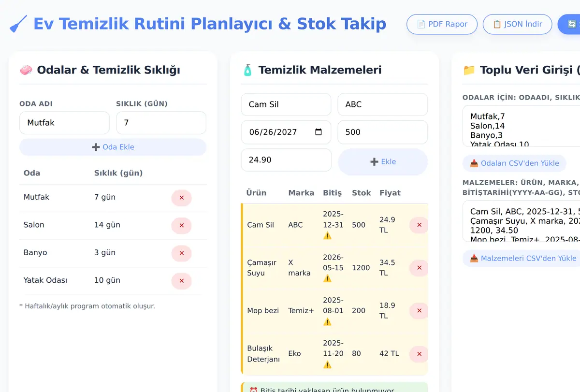This screenshot has width=580, height=392.
Task: Delete the Mutfak room row
Action: [x=181, y=198]
